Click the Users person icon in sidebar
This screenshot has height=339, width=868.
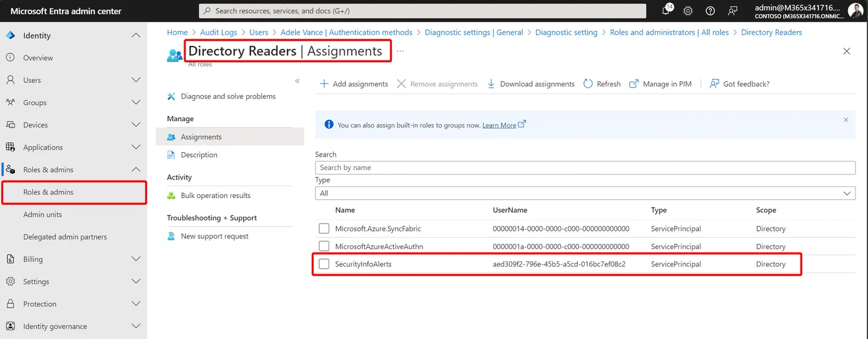click(x=11, y=80)
